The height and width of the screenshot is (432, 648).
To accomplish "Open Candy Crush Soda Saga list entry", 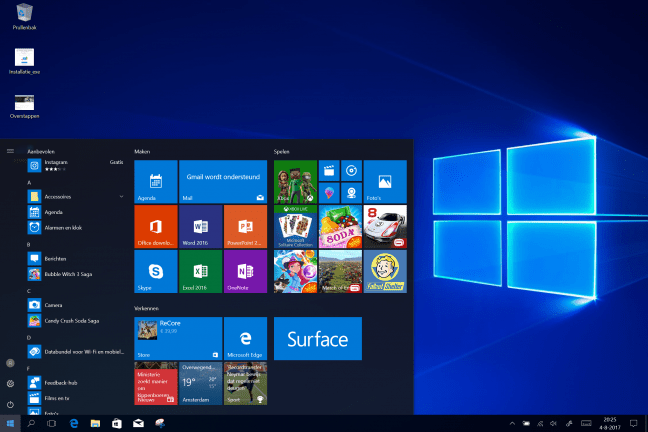I will click(76, 320).
